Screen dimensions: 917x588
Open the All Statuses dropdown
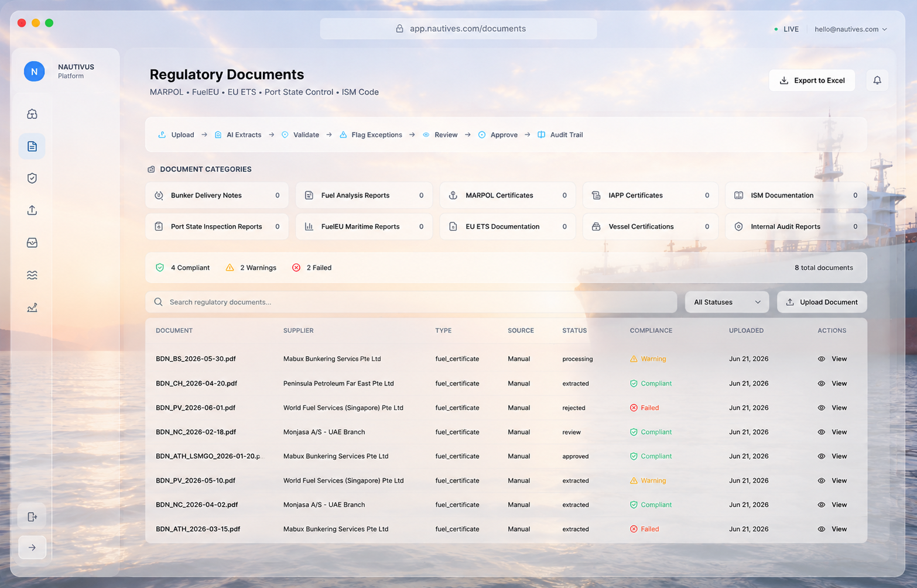tap(727, 302)
